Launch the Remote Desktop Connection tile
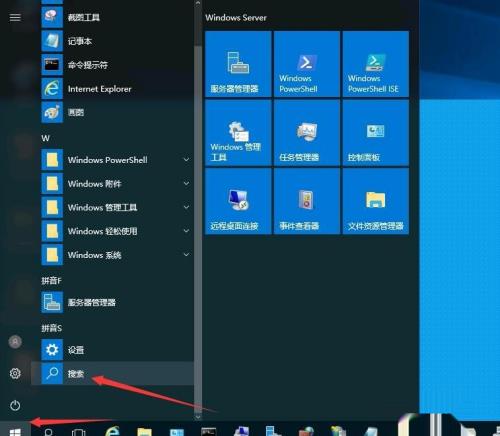Viewport: 500px width, 436px height. 238,201
